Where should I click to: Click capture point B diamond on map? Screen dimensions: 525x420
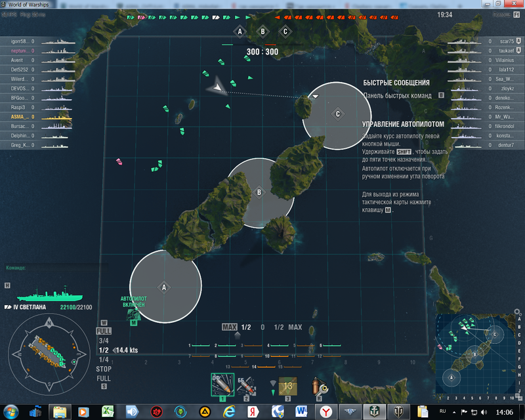259,192
